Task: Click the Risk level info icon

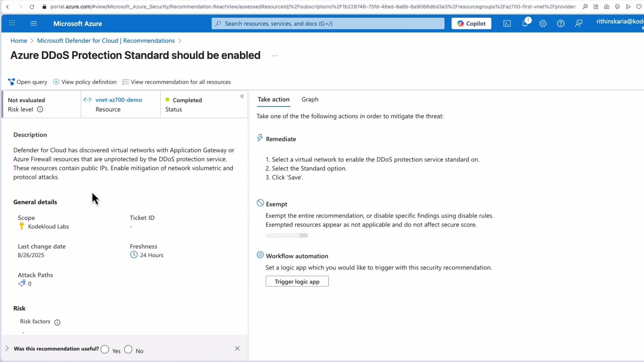Action: pyautogui.click(x=40, y=109)
